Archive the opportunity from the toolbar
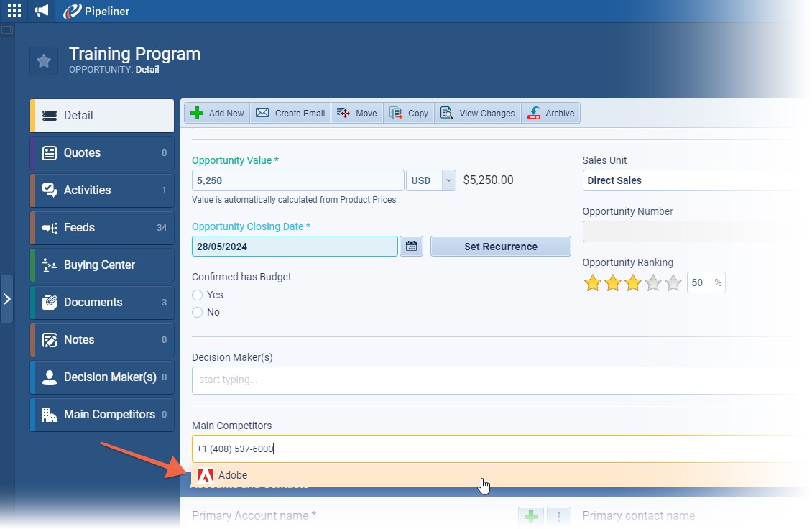 click(x=551, y=113)
